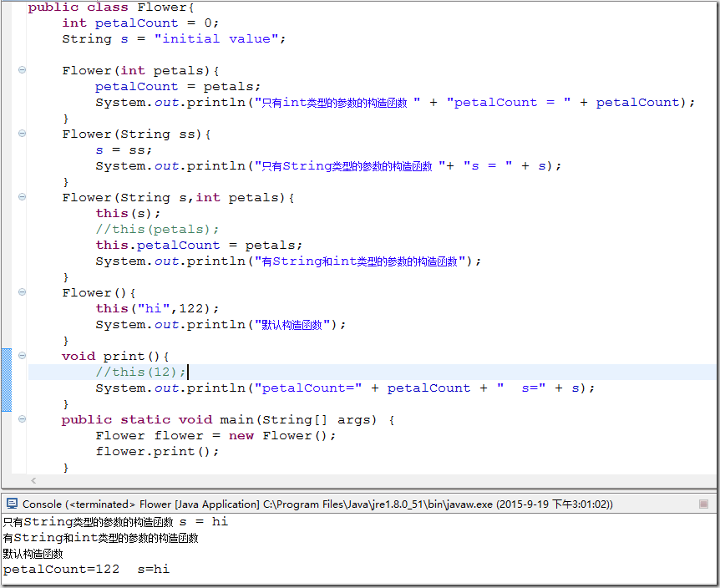720x588 pixels.
Task: Collapse the default Flower() constructor fold
Action: pos(23,292)
